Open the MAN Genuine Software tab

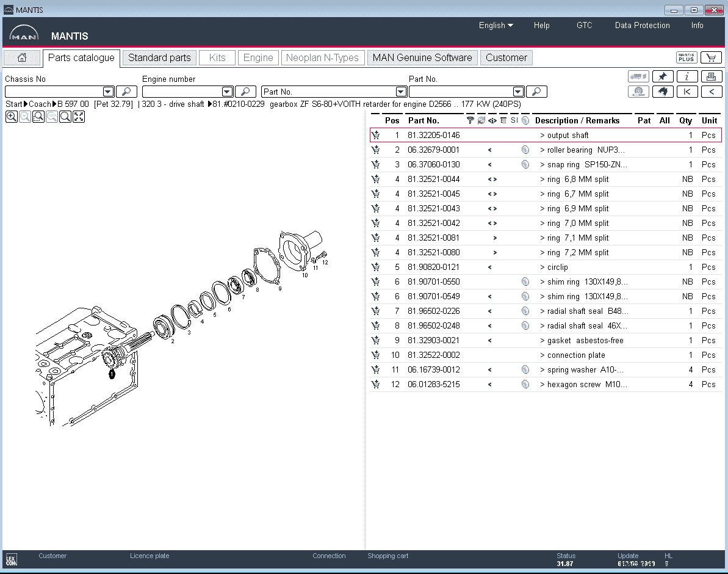(x=422, y=57)
